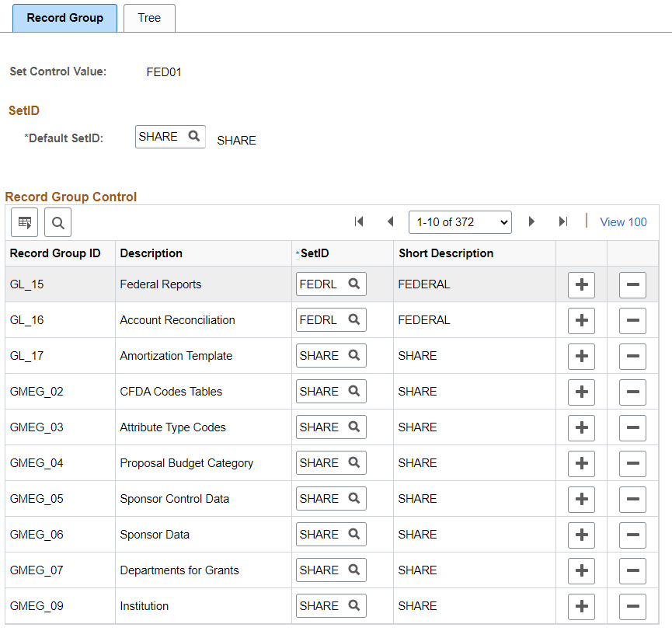Click the View 100 link
This screenshot has width=672, height=631.
tap(623, 222)
